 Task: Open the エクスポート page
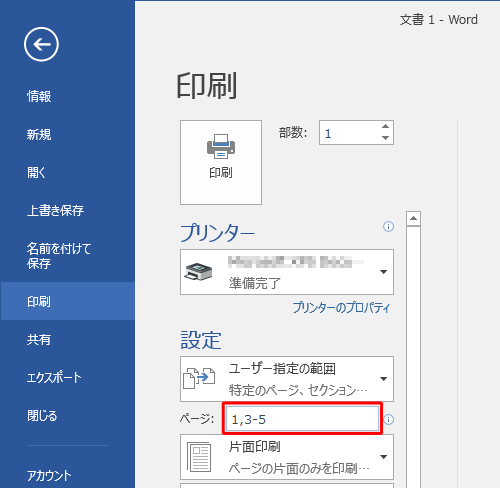(54, 378)
